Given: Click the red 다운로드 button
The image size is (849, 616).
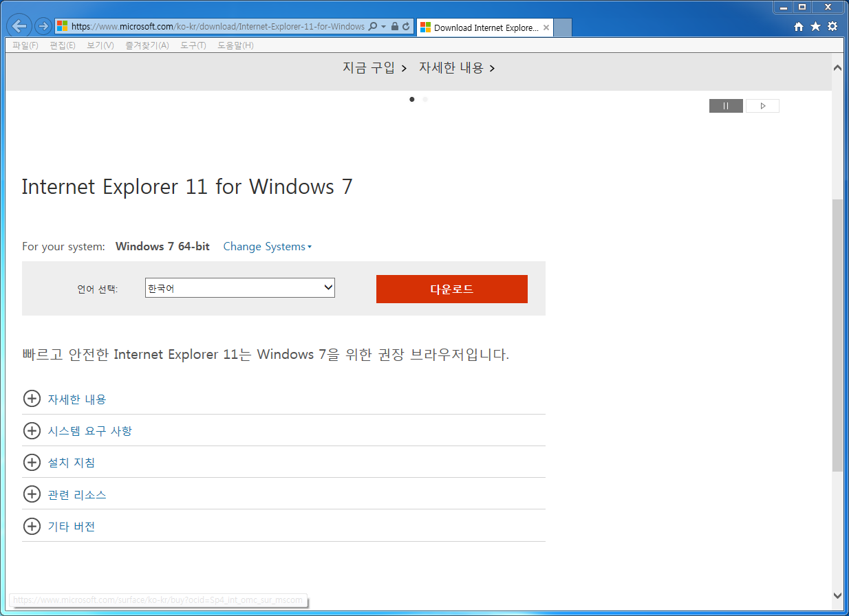Looking at the screenshot, I should coord(452,289).
